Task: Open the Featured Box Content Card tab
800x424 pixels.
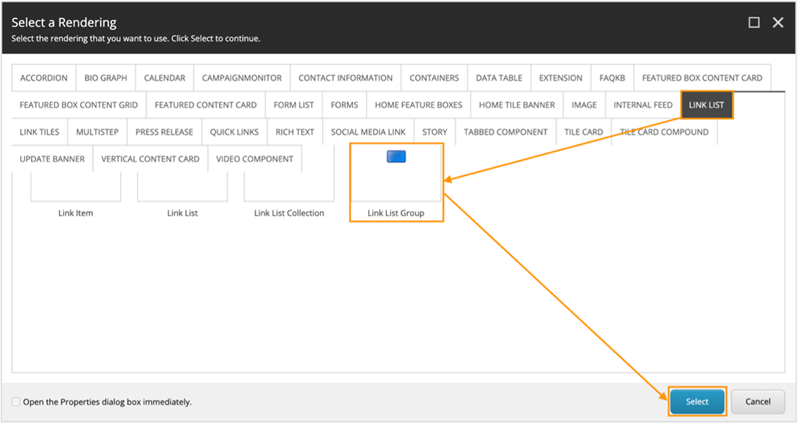Action: coord(702,78)
